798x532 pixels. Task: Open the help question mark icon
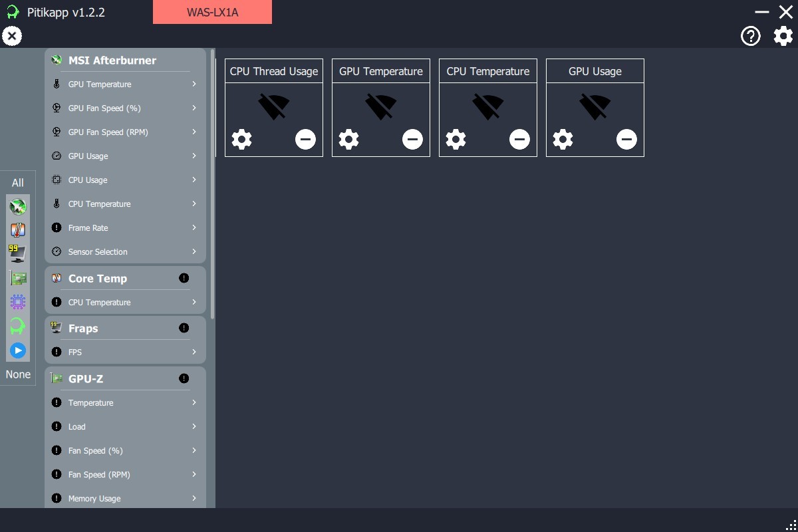click(751, 36)
